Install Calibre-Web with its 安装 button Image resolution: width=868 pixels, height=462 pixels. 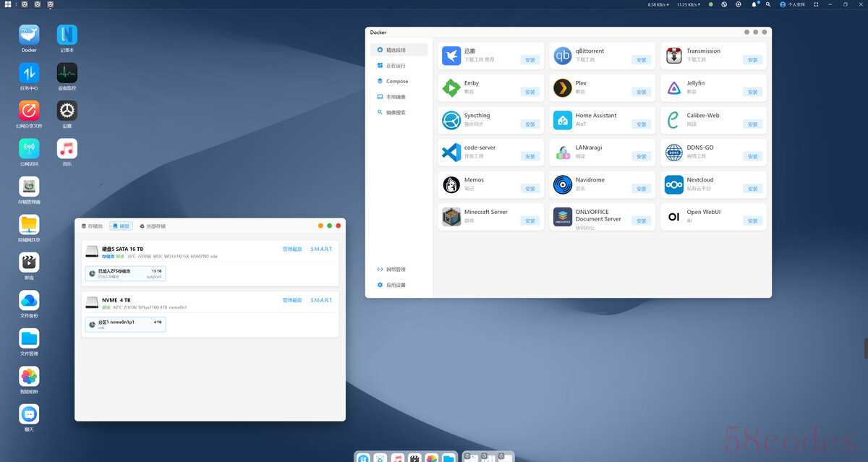pyautogui.click(x=753, y=124)
